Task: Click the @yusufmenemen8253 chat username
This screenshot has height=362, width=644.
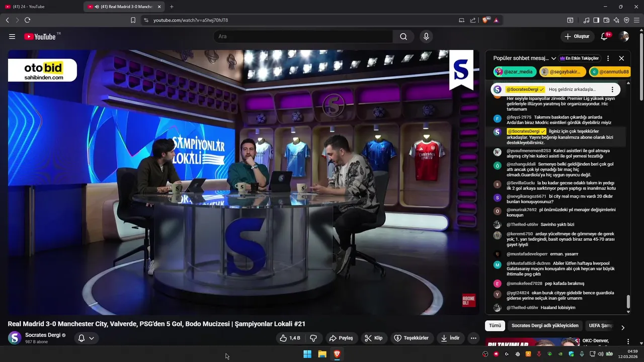Action: pyautogui.click(x=529, y=151)
